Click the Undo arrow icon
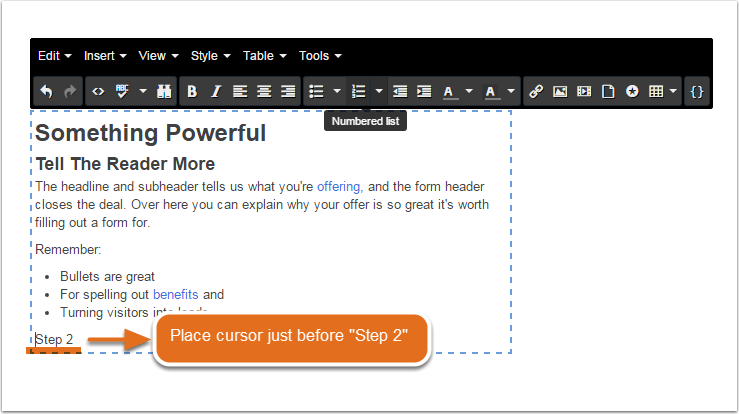739x414 pixels. click(46, 91)
